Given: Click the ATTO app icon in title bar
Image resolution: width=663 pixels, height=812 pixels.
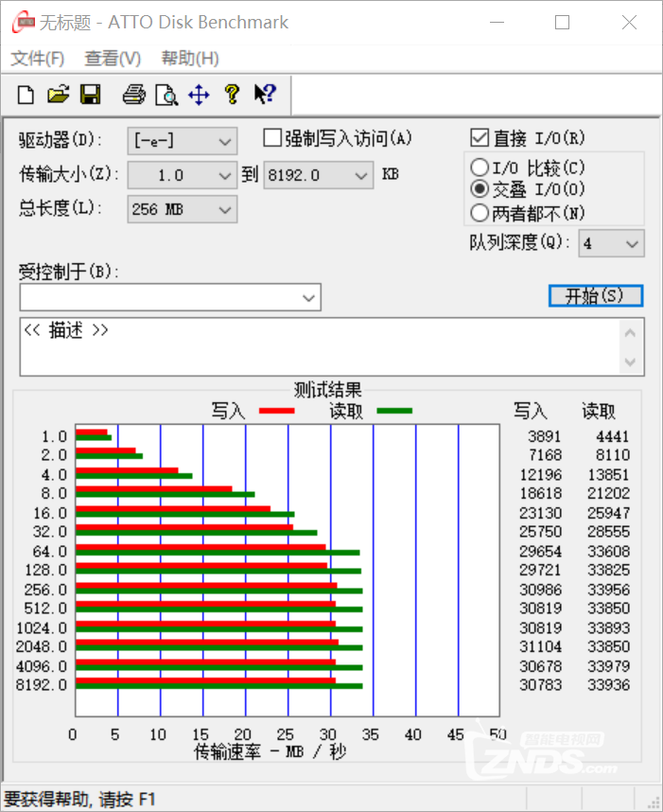Looking at the screenshot, I should coord(23,23).
